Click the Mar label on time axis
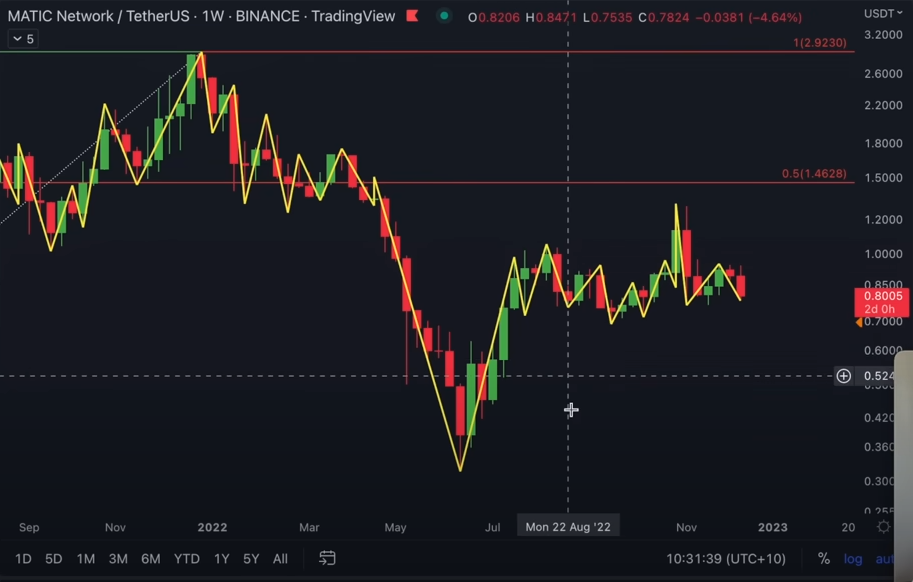This screenshot has width=913, height=582. click(309, 527)
